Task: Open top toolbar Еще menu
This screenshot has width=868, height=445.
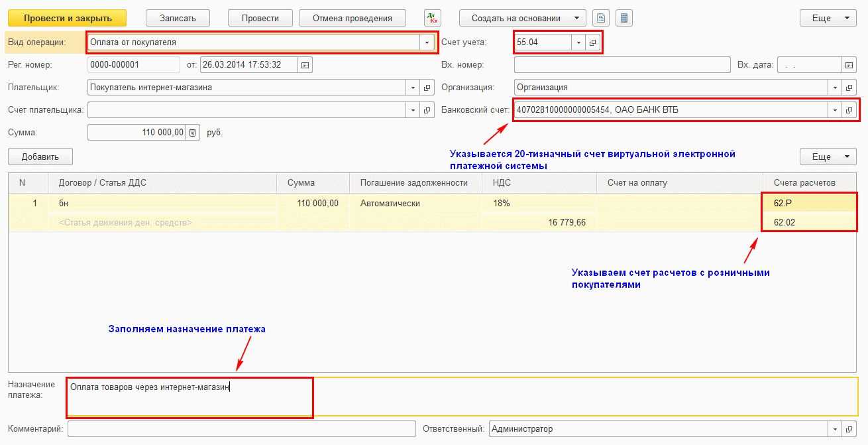Action: [x=828, y=18]
